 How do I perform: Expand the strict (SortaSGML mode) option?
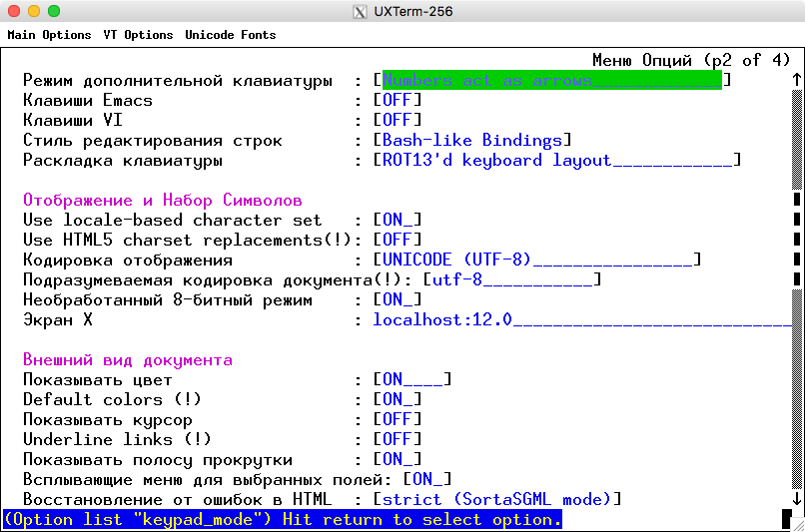point(497,499)
